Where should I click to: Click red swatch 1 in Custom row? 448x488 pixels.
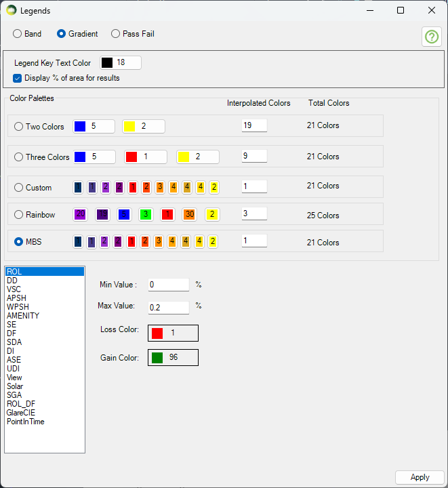pyautogui.click(x=133, y=187)
